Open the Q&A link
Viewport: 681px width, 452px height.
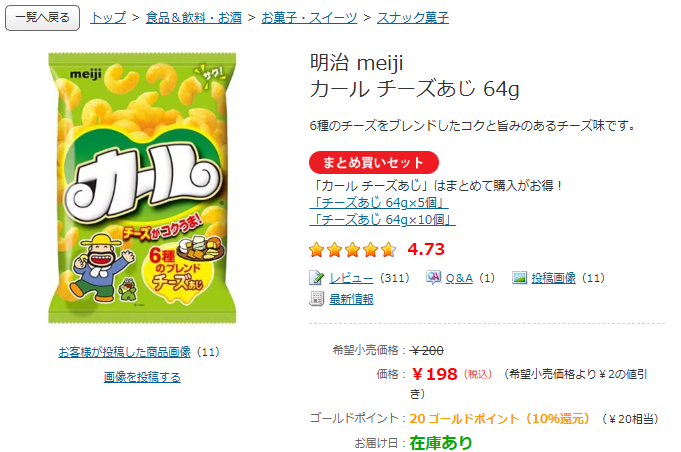tap(459, 278)
